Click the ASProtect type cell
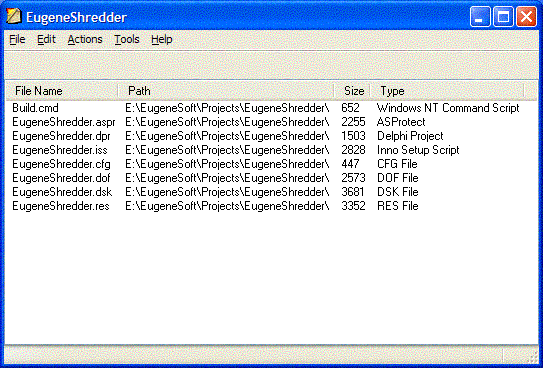 tap(401, 122)
